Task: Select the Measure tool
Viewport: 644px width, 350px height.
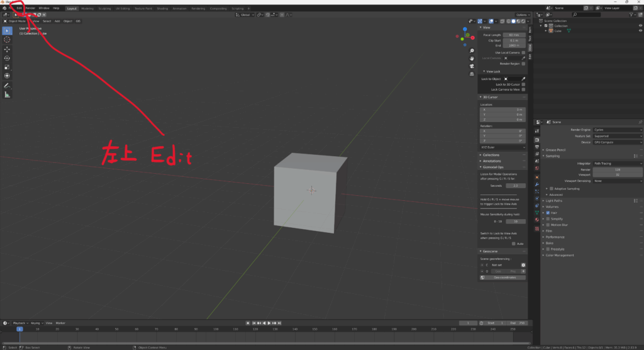Action: [x=8, y=94]
